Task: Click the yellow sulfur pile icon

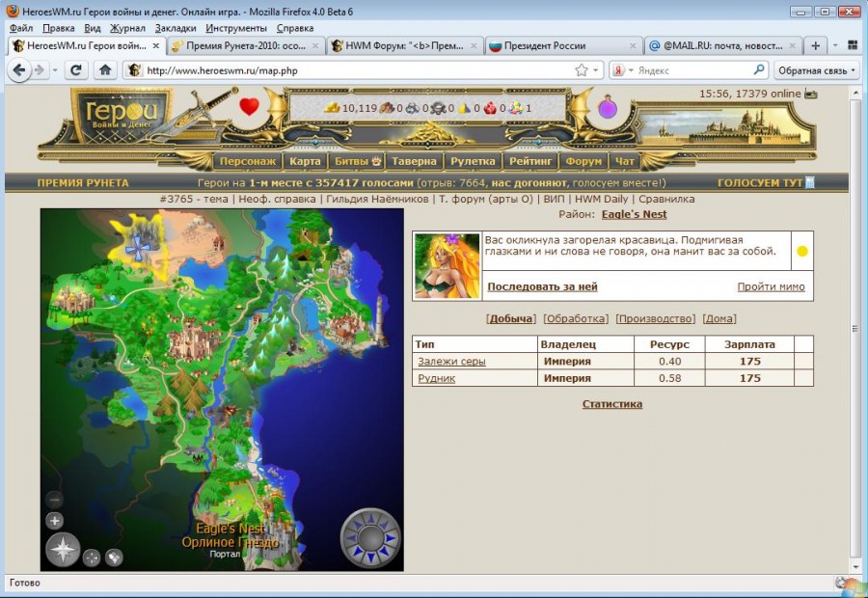Action: point(464,108)
